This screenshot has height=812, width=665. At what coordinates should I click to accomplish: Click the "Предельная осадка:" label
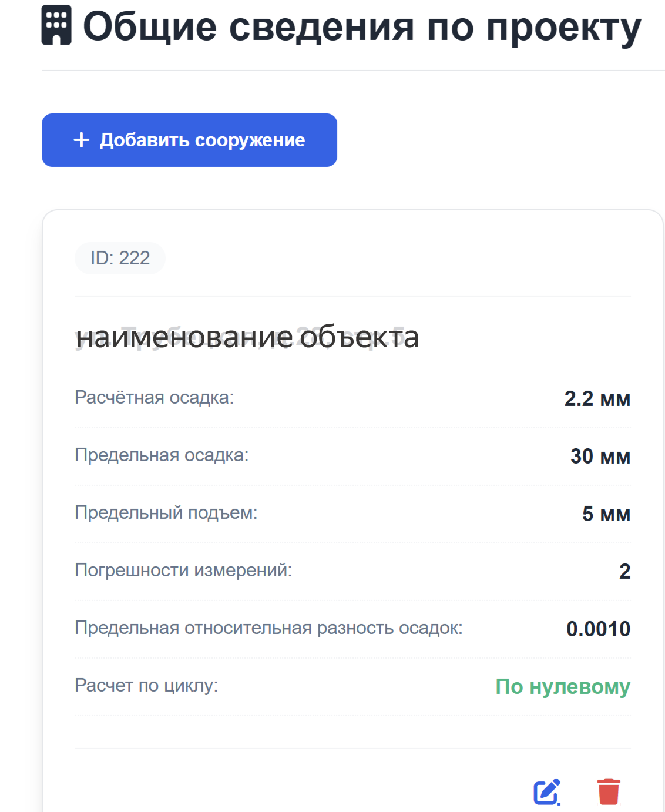162,455
